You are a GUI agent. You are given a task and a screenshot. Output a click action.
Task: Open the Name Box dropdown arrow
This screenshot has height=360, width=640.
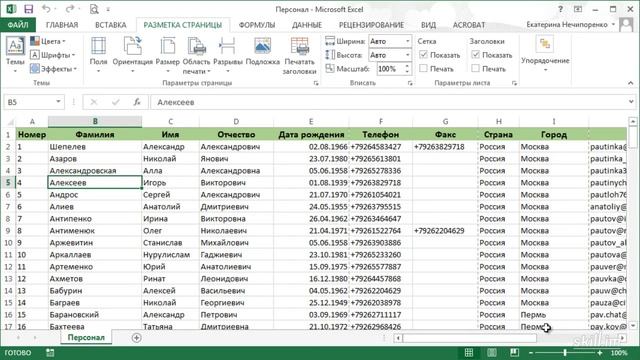click(58, 102)
